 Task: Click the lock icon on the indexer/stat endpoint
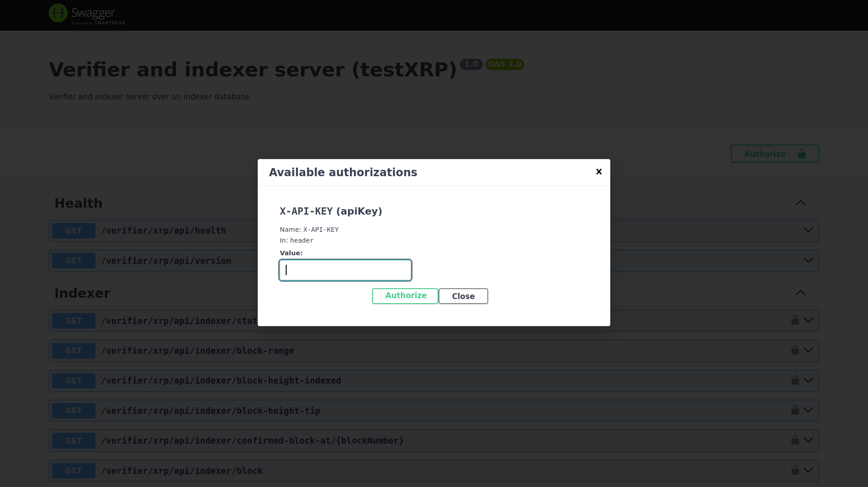795,320
